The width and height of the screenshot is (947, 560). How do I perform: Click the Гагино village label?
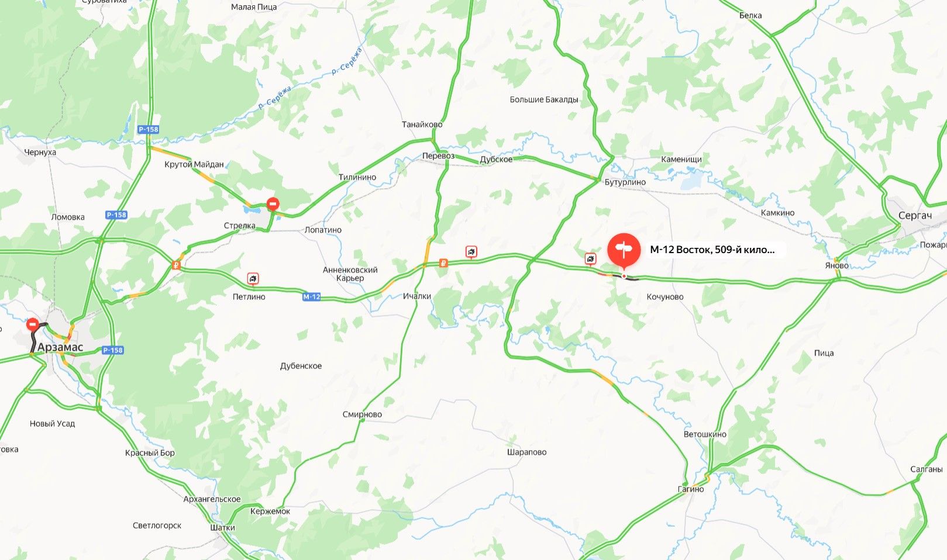tap(691, 489)
